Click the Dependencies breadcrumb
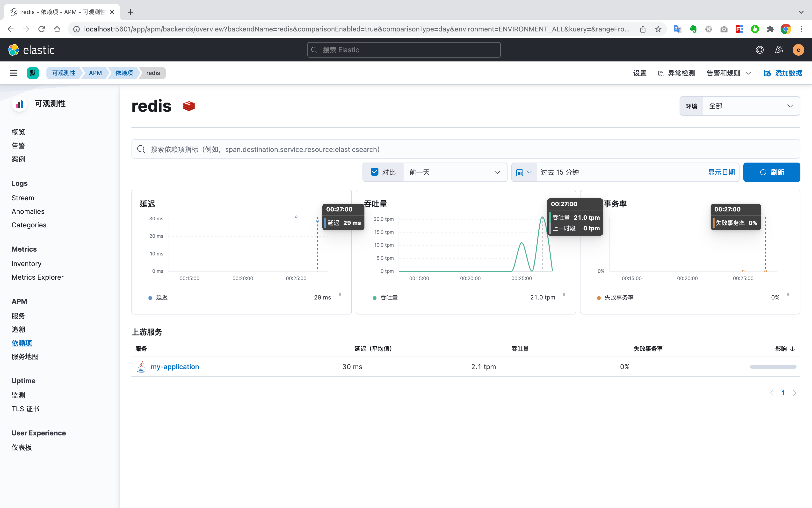The height and width of the screenshot is (508, 812). pos(124,73)
